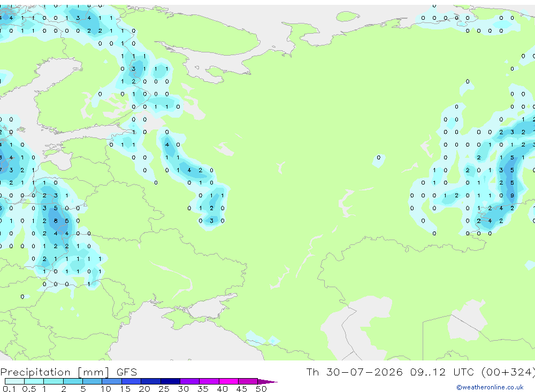Select the 'Th 30-07-2026 09..12 UTC' timestamp
The height and width of the screenshot is (392, 535).
coord(391,372)
